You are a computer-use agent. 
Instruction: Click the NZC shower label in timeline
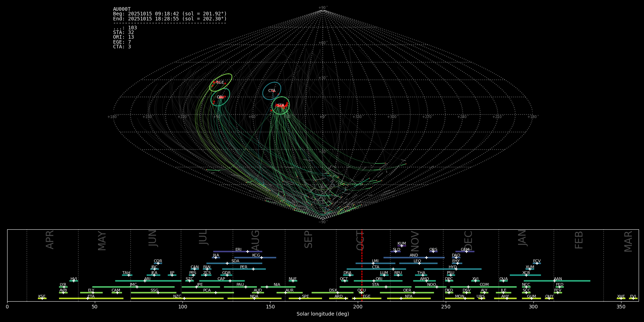177,297
